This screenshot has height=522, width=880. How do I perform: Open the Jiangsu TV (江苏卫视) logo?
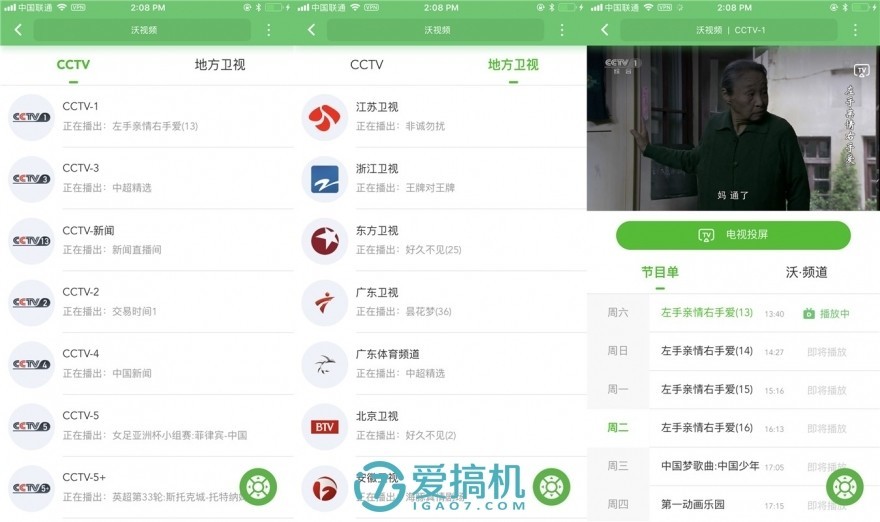(324, 117)
